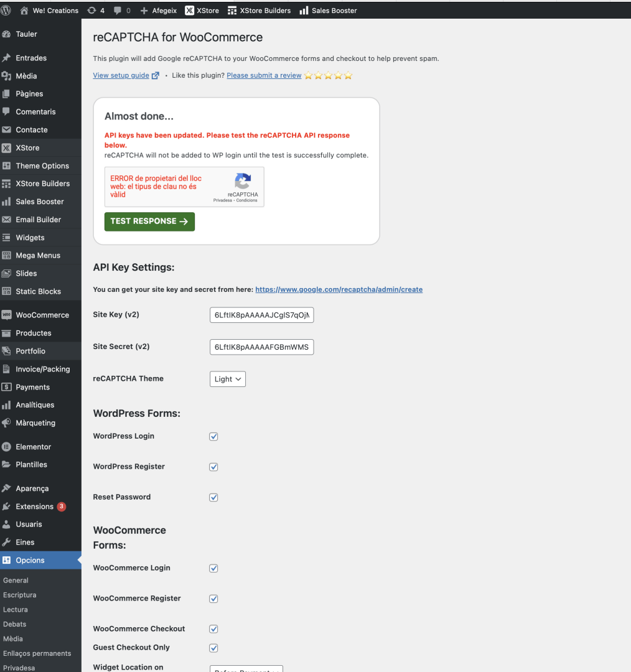Click the Privadesa link in reCAPTCHA widget
The image size is (631, 672).
pos(222,200)
